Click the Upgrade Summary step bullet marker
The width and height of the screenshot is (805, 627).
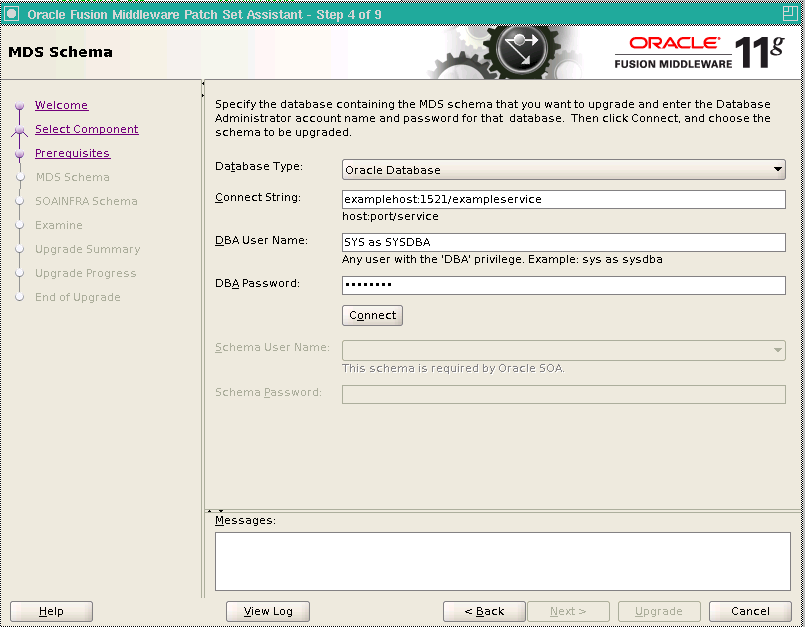[20, 249]
